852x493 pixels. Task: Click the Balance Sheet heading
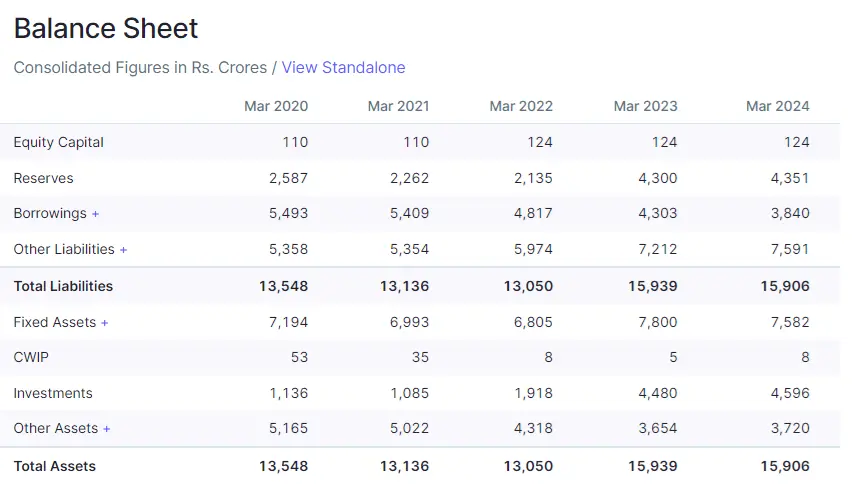pyautogui.click(x=106, y=29)
